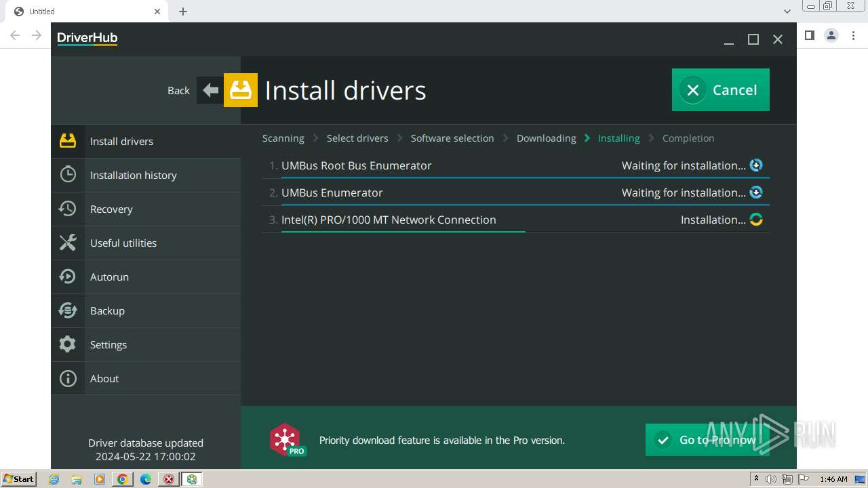Image resolution: width=868 pixels, height=488 pixels.
Task: Click the About info icon
Action: pos(68,378)
